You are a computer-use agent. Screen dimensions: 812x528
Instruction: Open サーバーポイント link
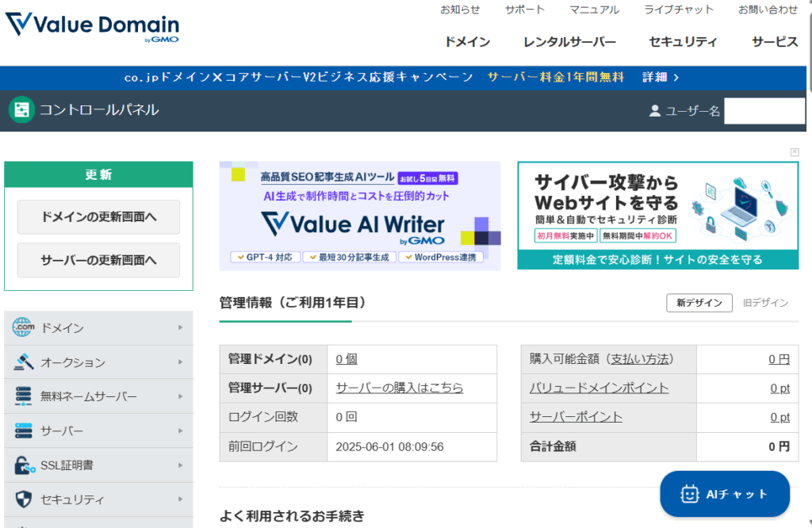576,417
